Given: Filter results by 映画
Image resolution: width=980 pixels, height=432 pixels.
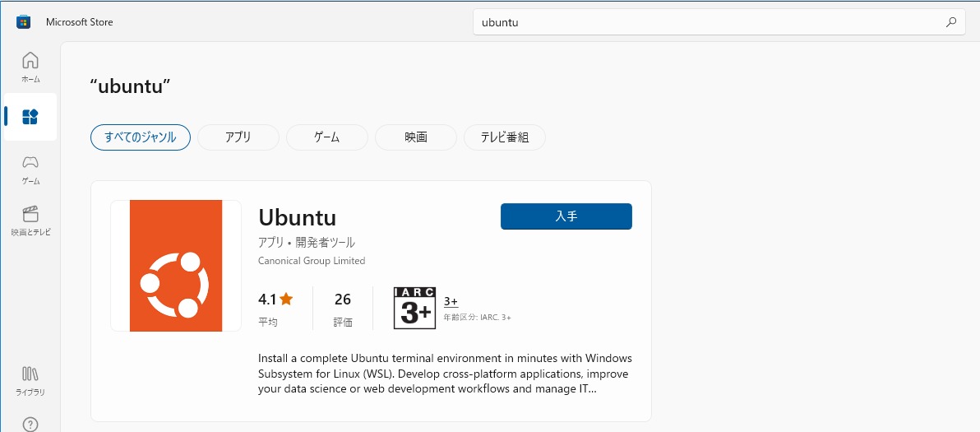Looking at the screenshot, I should (x=416, y=137).
